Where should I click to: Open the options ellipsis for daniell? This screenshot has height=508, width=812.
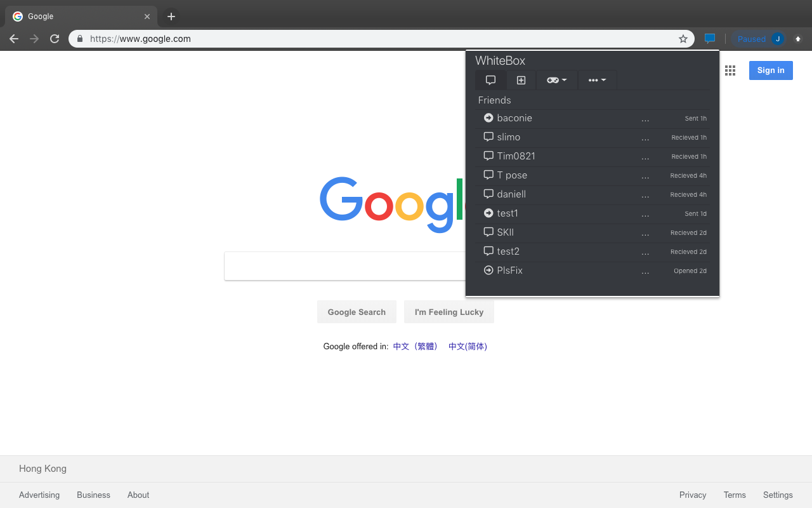[645, 195]
